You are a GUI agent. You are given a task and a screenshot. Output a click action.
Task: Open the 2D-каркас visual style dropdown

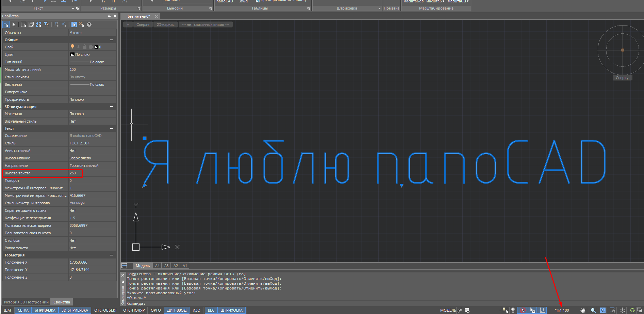(x=166, y=25)
